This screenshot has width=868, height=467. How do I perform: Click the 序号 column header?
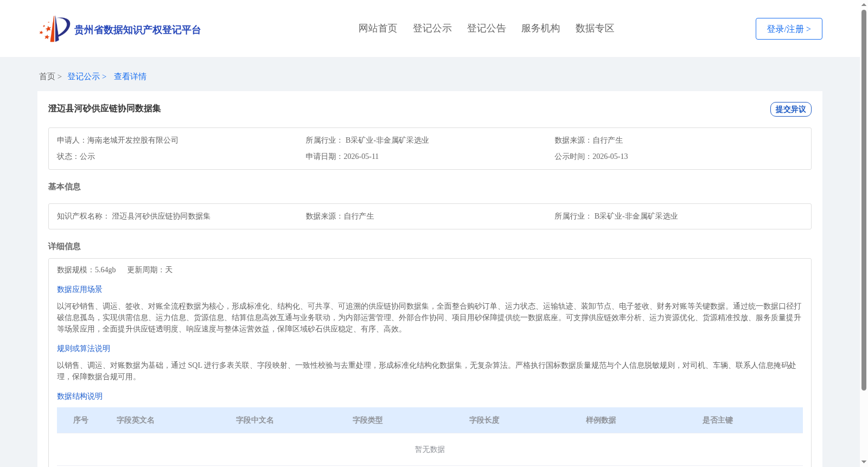(x=81, y=420)
